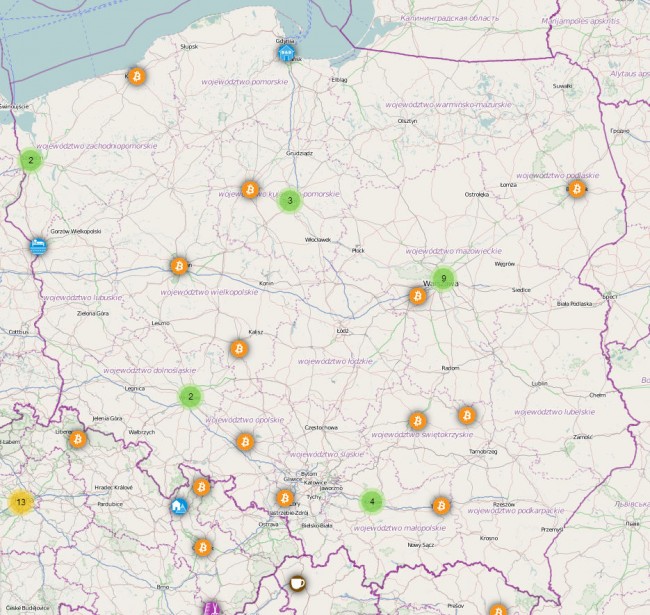Viewport: 650px width, 615px height.
Task: Click the 'Zielona Góra' city label
Action: coord(93,313)
